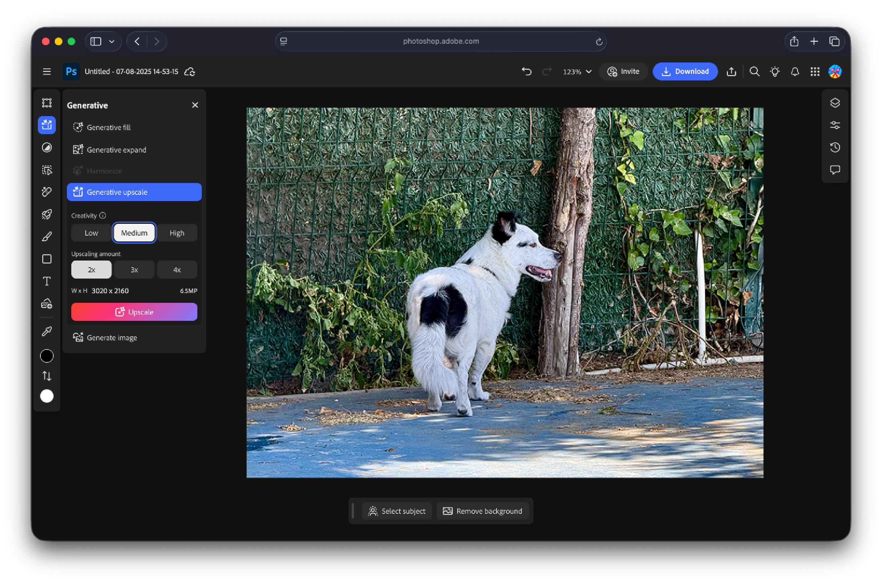Switch to Generative expand
The image size is (882, 588).
tap(116, 150)
